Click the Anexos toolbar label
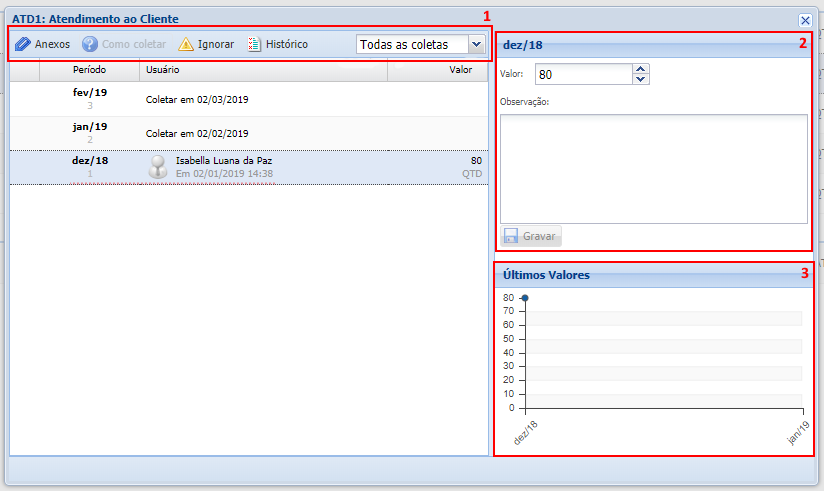Screen dimensions: 824x491 pyautogui.click(x=52, y=44)
